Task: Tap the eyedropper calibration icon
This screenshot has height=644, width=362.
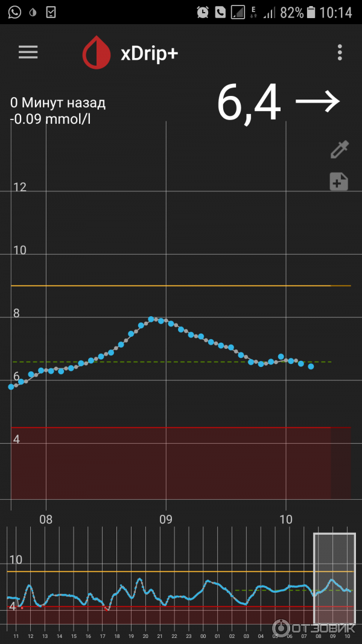Action: coord(339,150)
